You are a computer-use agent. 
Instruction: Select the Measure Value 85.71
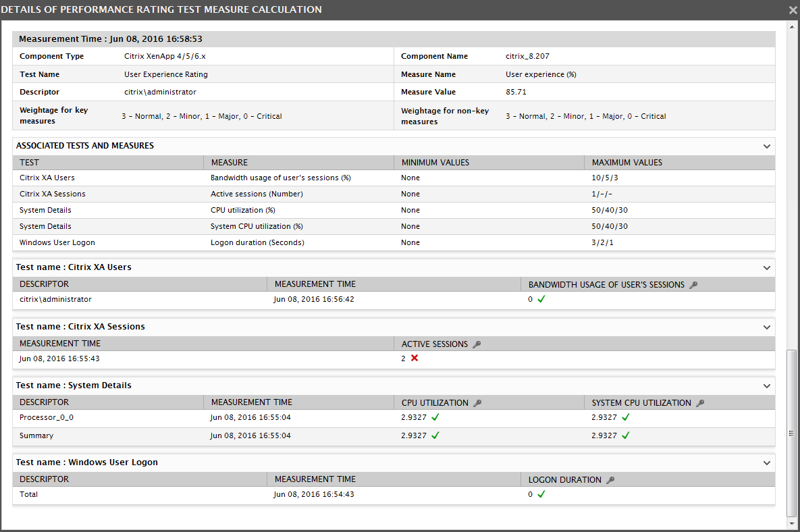(x=516, y=92)
